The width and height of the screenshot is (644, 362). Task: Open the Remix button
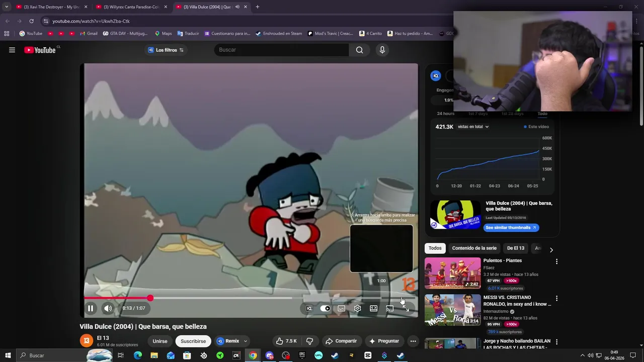tap(228, 341)
